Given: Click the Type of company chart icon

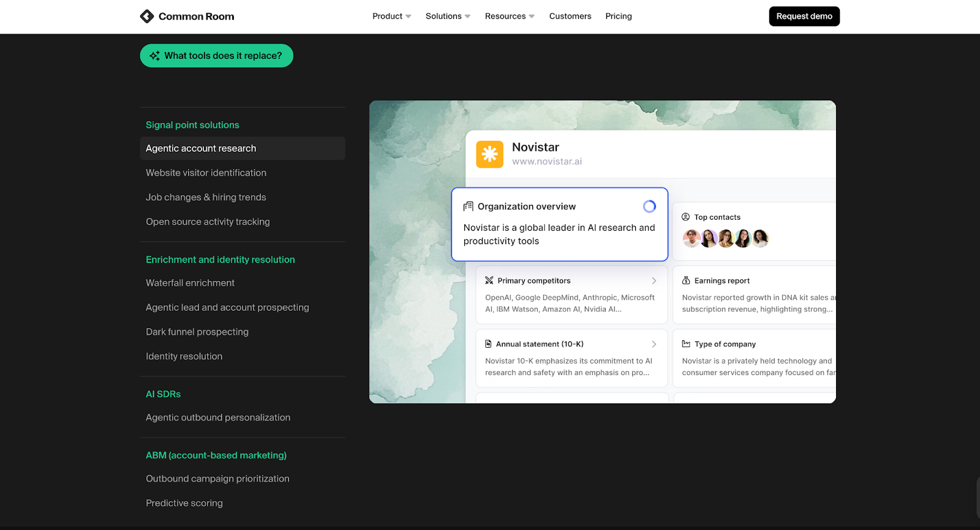Looking at the screenshot, I should 686,344.
